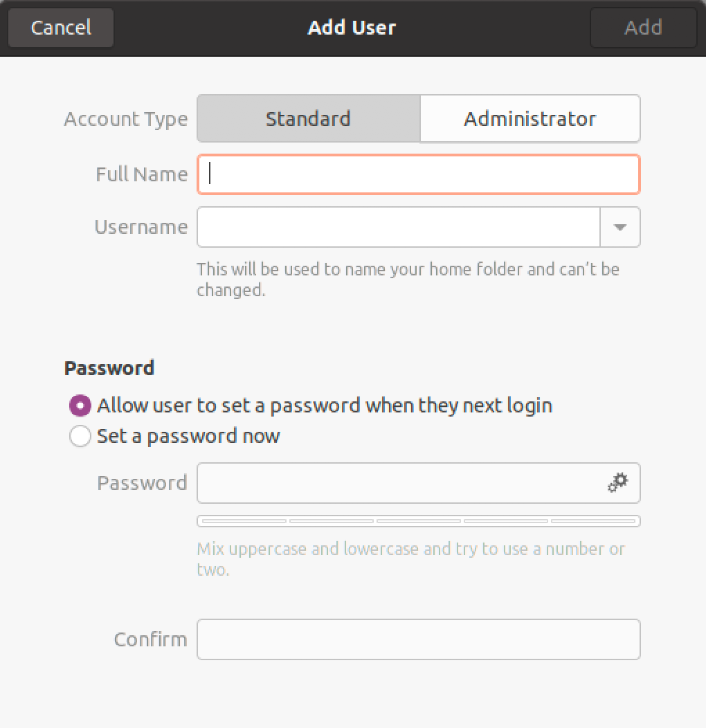Click the Add User dialog title
Viewport: 706px width, 728px height.
pyautogui.click(x=352, y=28)
